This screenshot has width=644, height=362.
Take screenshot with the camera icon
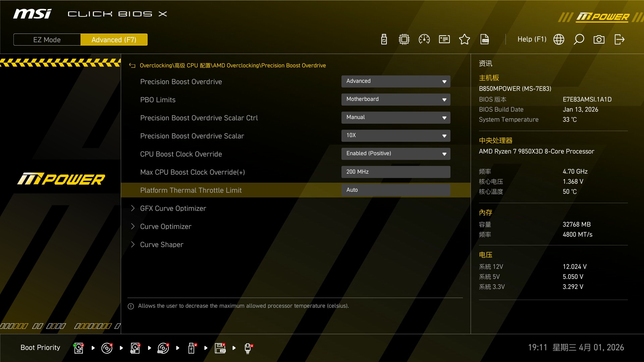(599, 40)
